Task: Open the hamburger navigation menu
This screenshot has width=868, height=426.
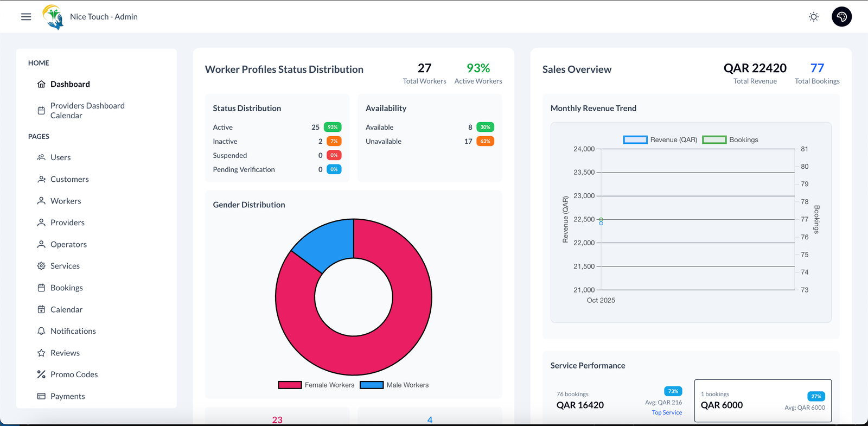Action: (26, 17)
